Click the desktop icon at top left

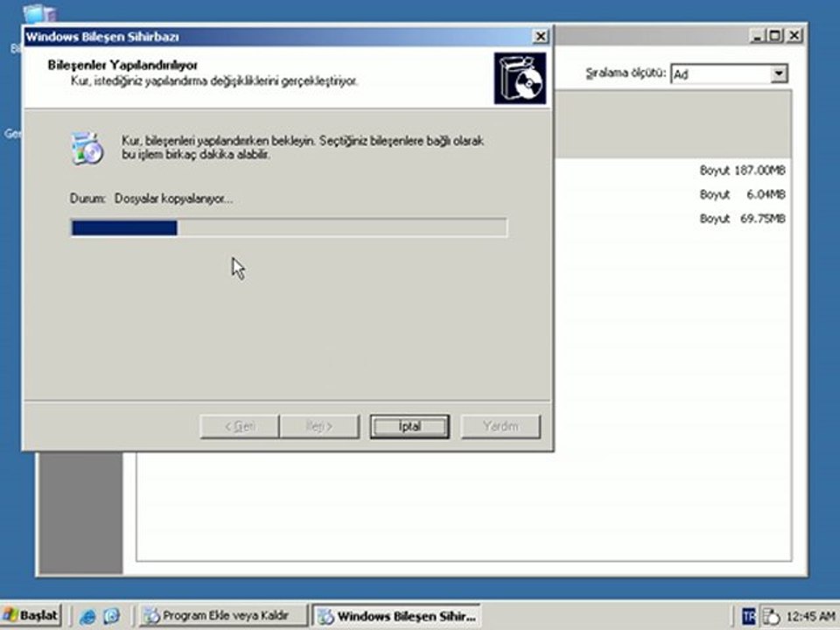pos(38,13)
